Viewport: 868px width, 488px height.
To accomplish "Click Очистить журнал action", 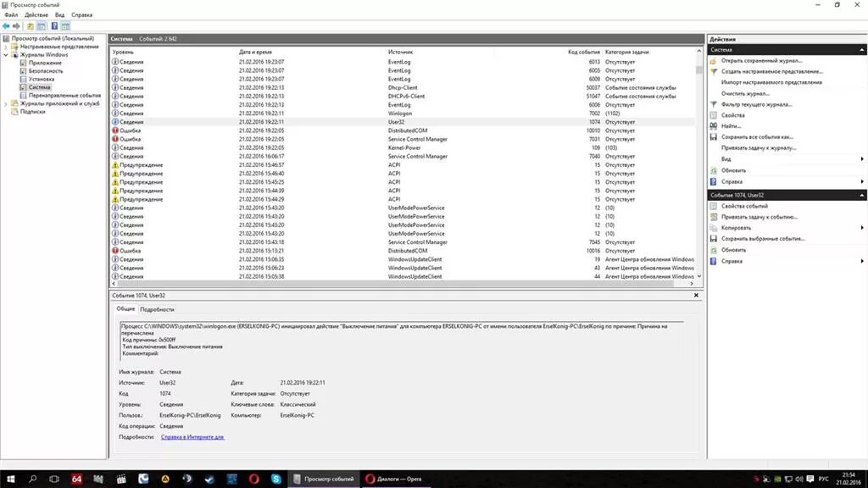I will click(x=745, y=93).
